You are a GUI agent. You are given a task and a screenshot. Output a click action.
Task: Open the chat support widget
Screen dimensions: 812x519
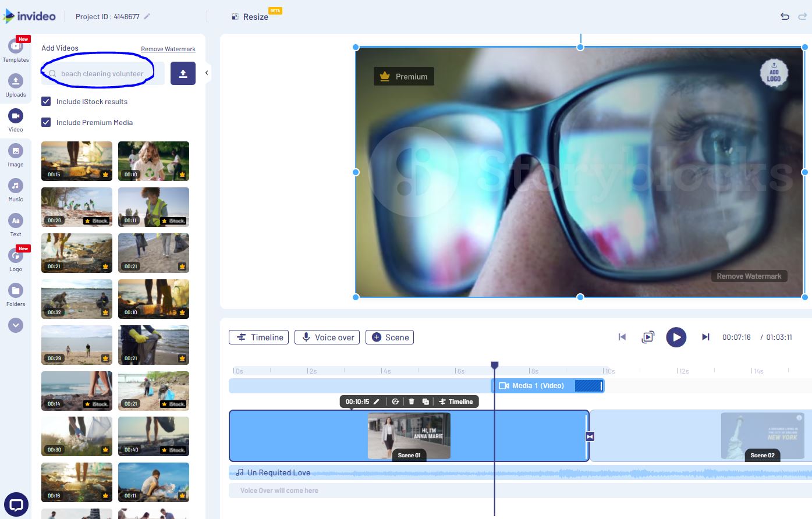coord(16,505)
